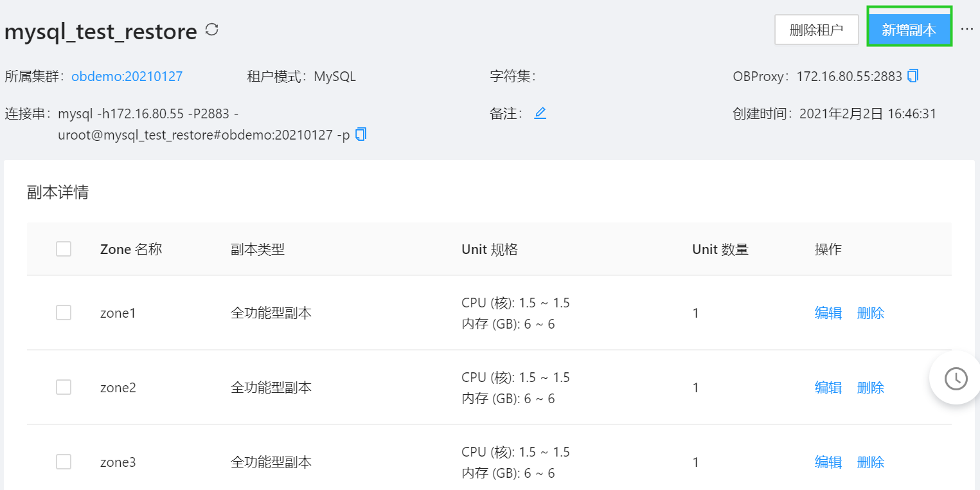Delete the zone2 replica
Image resolution: width=980 pixels, height=490 pixels.
pyautogui.click(x=870, y=387)
